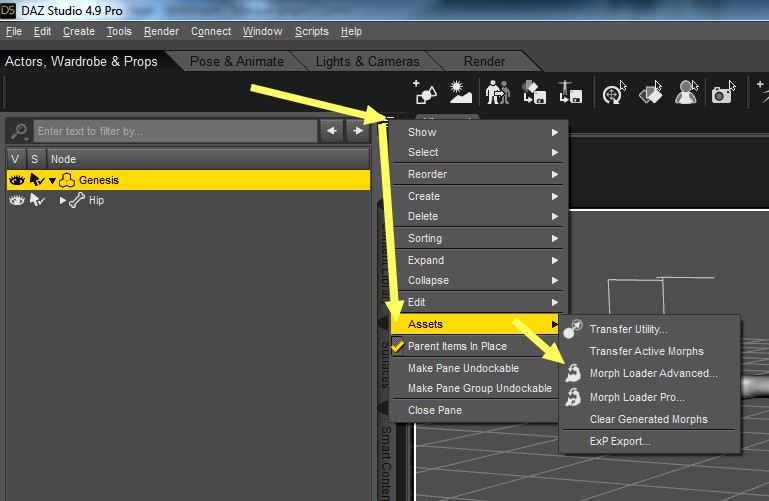Click the New Distant Light toolbar icon
Viewport: 769px width, 501px height.
pos(461,92)
